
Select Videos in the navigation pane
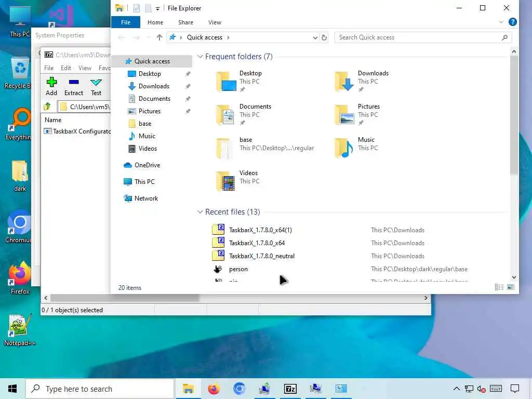(x=148, y=149)
